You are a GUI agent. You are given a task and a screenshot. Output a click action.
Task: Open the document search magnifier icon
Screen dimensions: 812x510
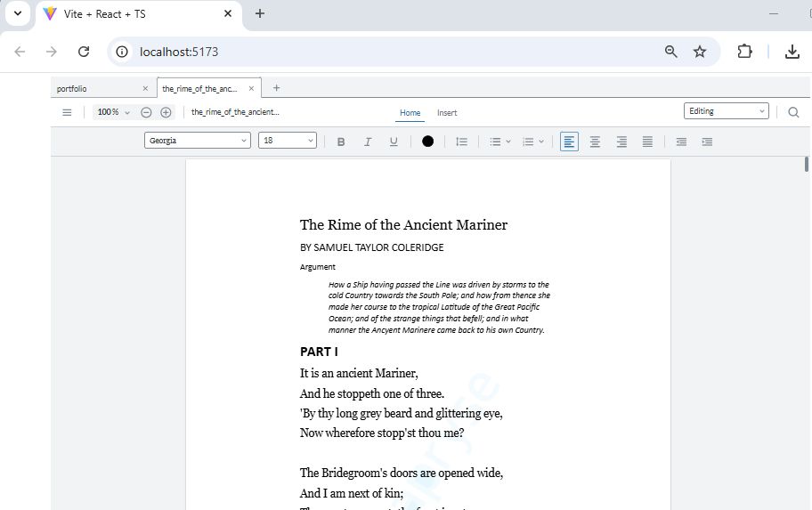pyautogui.click(x=793, y=112)
